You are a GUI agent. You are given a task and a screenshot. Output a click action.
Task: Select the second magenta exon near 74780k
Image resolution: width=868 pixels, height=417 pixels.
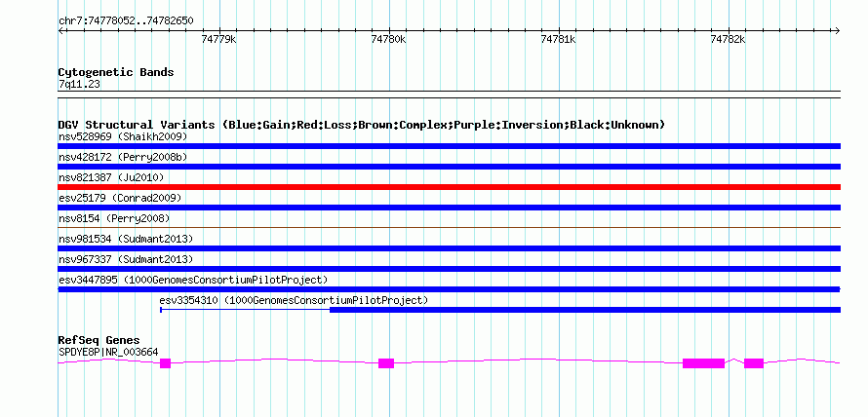click(x=386, y=363)
